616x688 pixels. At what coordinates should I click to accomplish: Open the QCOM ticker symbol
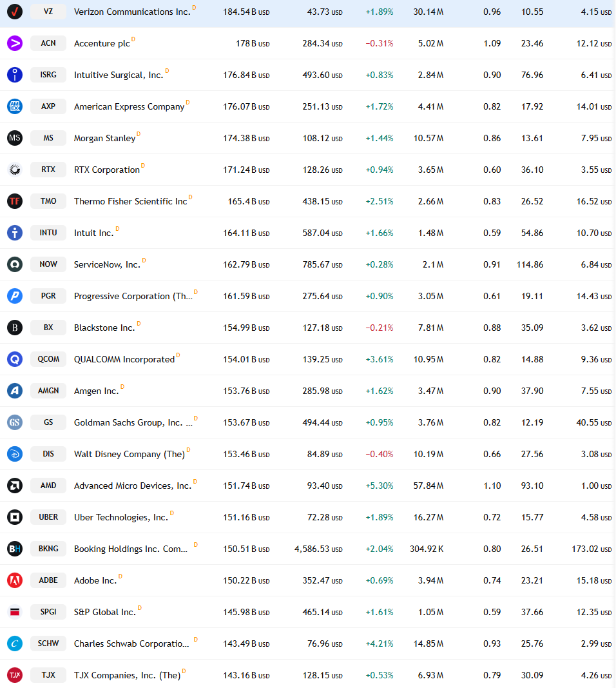48,359
